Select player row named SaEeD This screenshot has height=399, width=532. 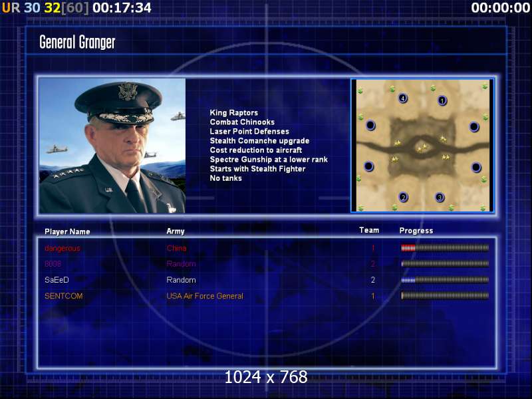[267, 280]
